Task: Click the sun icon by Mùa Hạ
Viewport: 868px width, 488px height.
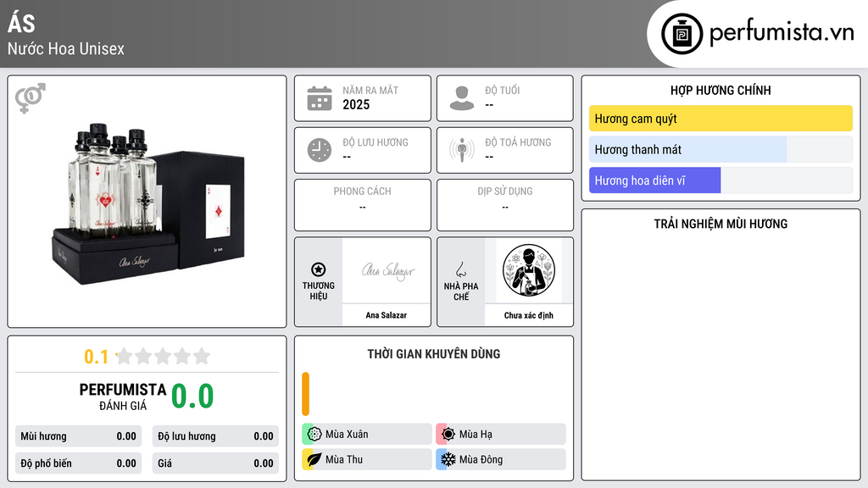Action: point(448,435)
